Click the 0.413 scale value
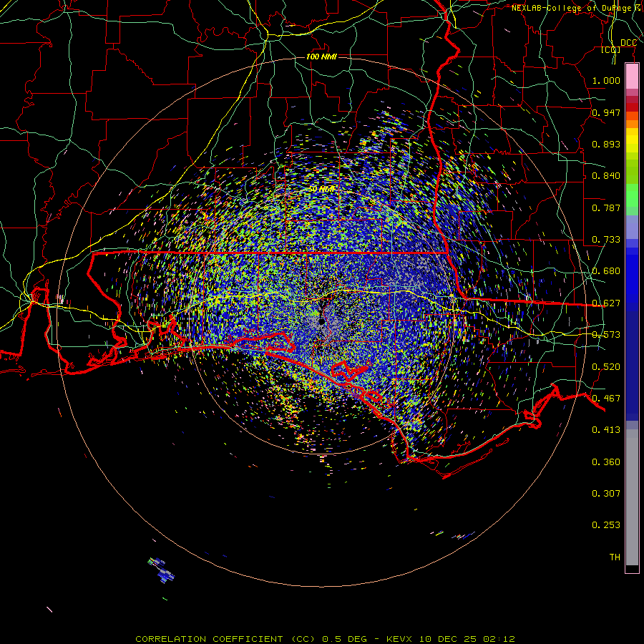The height and width of the screenshot is (644, 644). [x=606, y=430]
